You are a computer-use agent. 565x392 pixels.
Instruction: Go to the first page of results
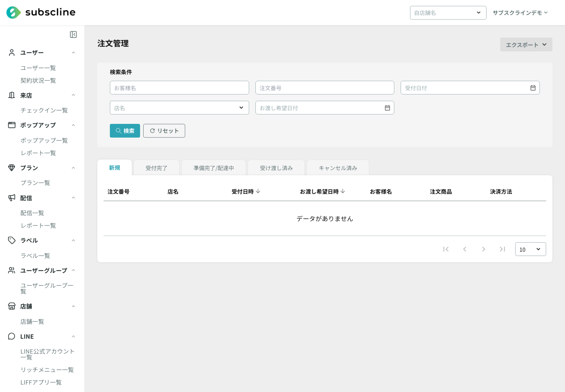click(x=446, y=249)
